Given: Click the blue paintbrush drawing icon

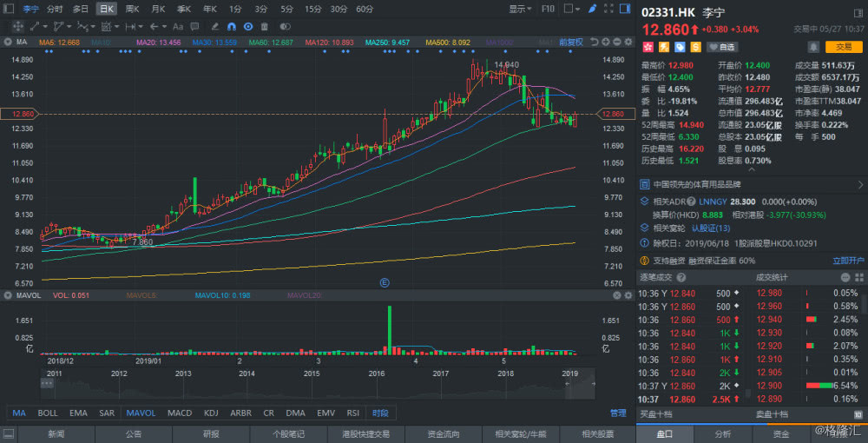Looking at the screenshot, I should pyautogui.click(x=592, y=9).
